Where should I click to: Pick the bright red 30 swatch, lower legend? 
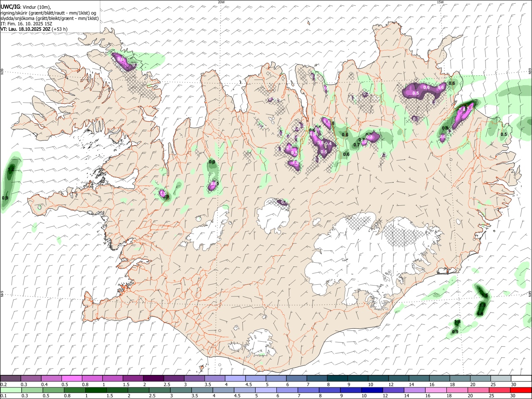[521, 390]
